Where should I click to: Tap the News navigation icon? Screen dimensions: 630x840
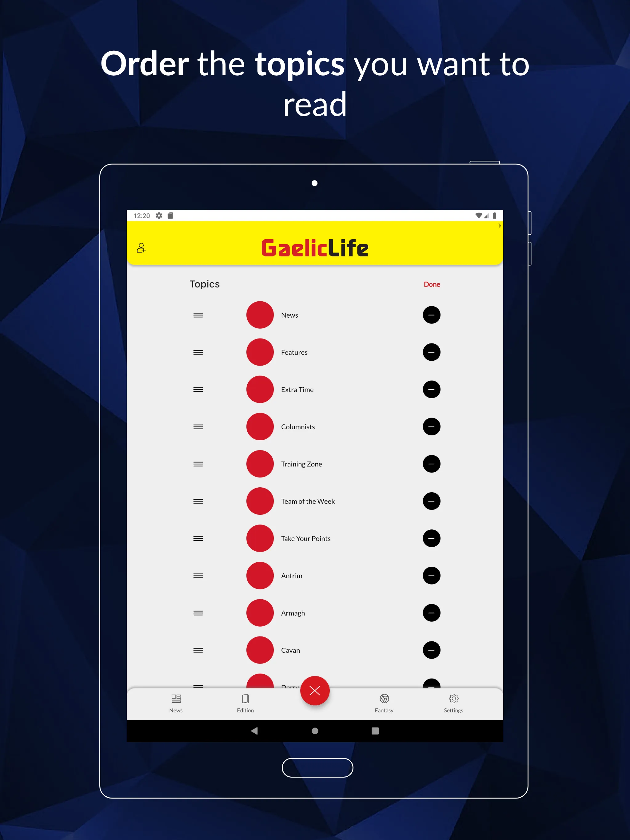tap(176, 703)
